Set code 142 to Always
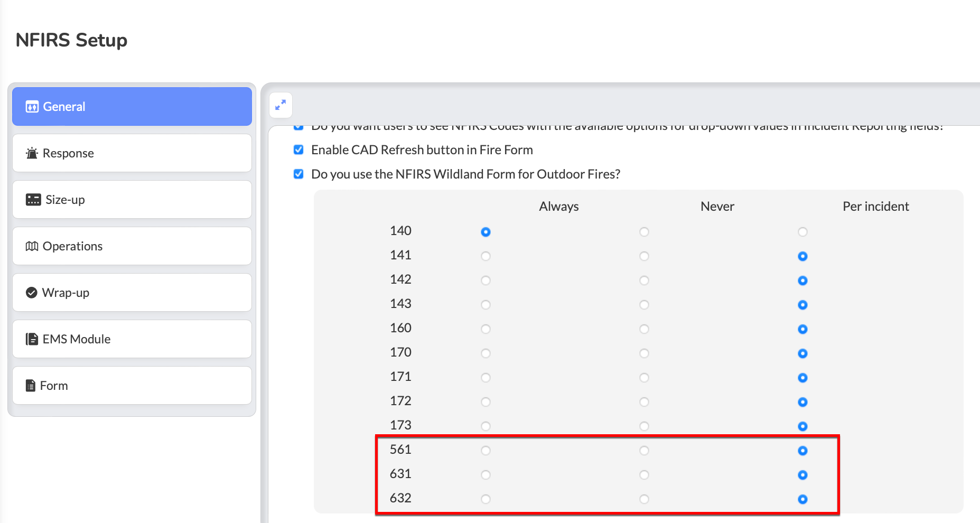The height and width of the screenshot is (523, 980). click(486, 281)
